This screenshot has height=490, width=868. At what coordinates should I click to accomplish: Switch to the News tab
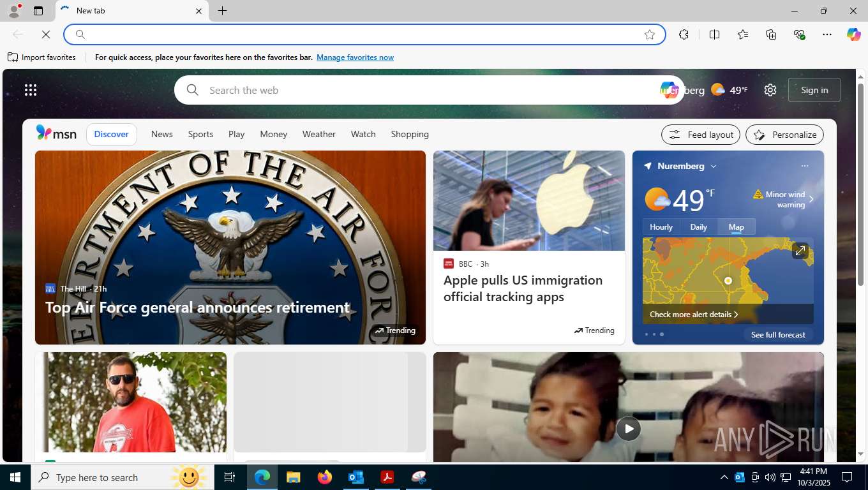click(x=162, y=134)
